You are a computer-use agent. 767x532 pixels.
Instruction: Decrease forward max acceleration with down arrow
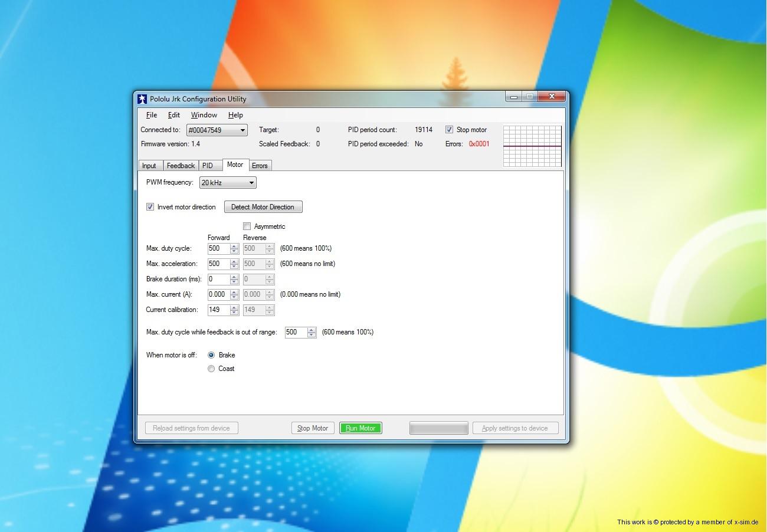point(234,267)
